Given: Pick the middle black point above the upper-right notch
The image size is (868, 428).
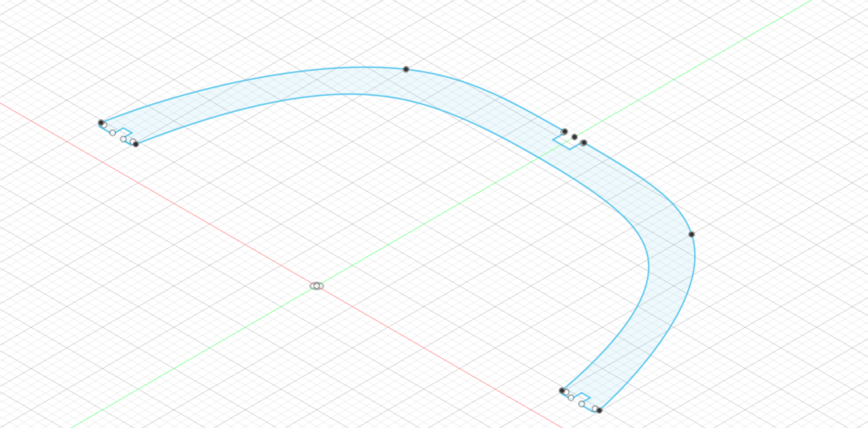Looking at the screenshot, I should click(x=575, y=137).
